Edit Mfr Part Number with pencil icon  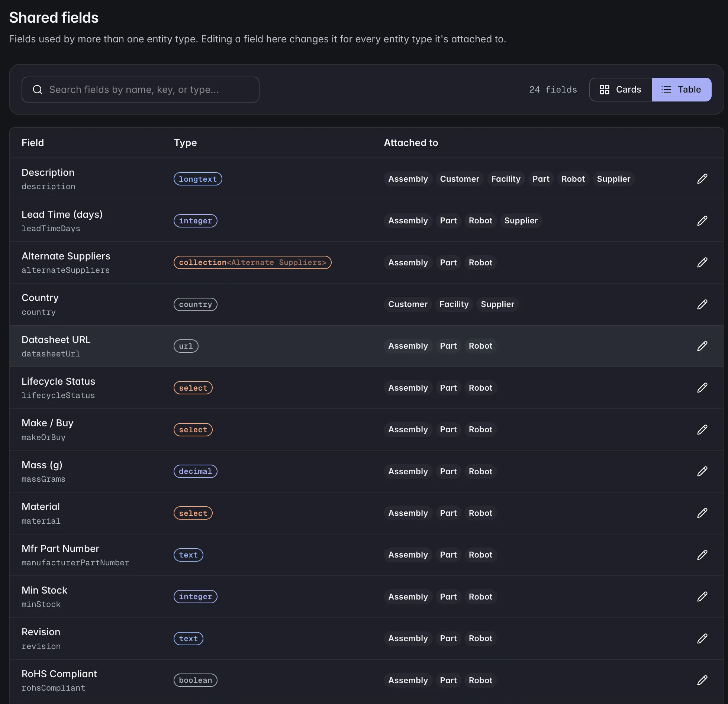[x=702, y=555]
